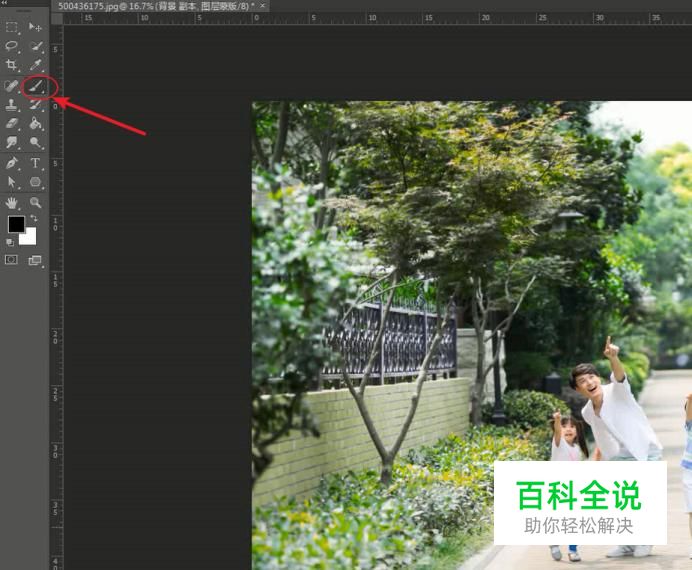Collapse the tools panel with double arrows
The image size is (692, 570).
(4, 2)
